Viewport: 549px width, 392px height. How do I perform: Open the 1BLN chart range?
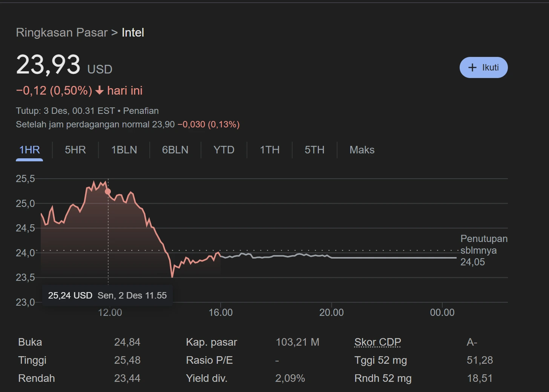coord(124,150)
